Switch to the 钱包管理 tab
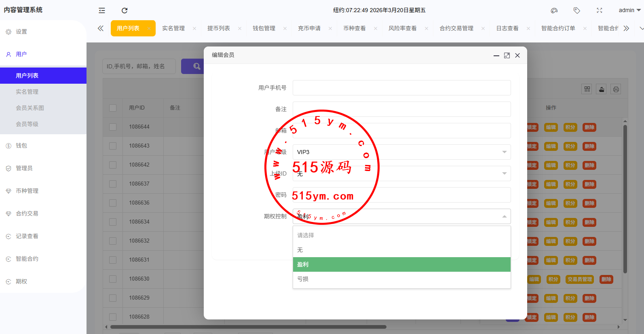644x334 pixels. pos(264,28)
